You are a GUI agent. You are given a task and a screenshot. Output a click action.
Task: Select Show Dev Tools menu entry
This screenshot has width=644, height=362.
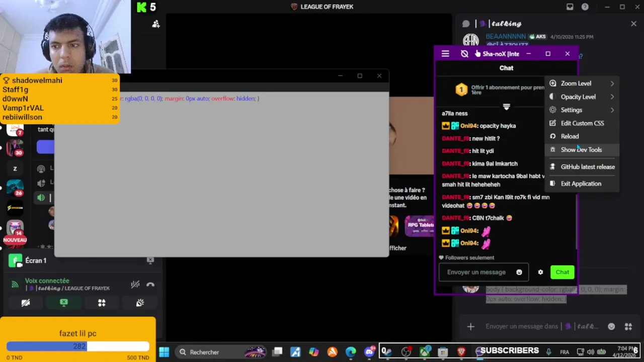coord(582,150)
